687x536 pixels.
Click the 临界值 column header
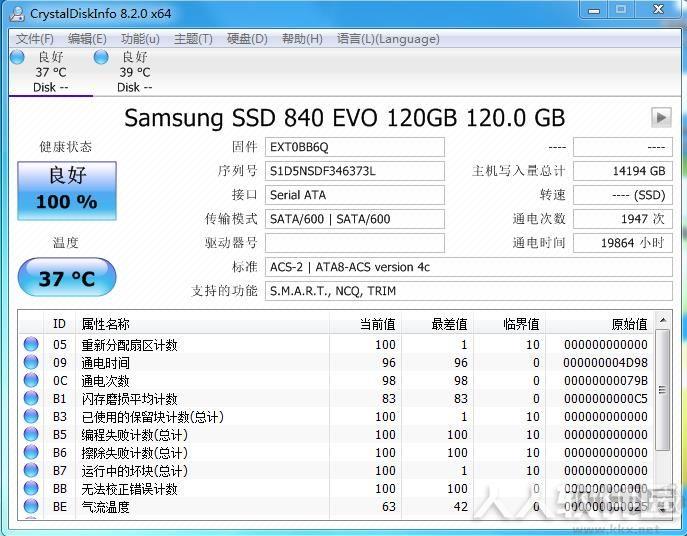(x=510, y=324)
